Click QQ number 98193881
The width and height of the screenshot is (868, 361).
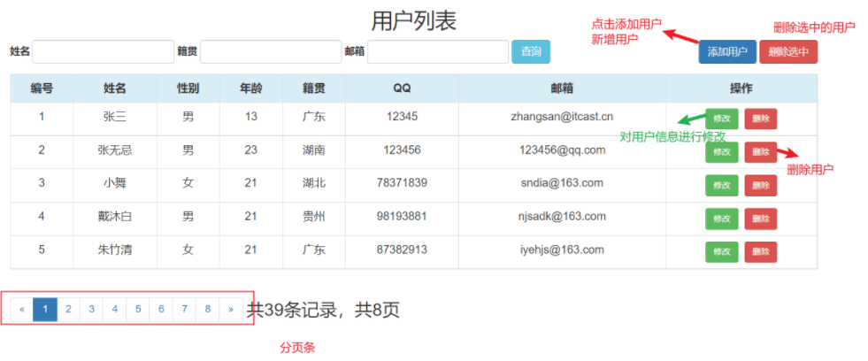tap(402, 216)
